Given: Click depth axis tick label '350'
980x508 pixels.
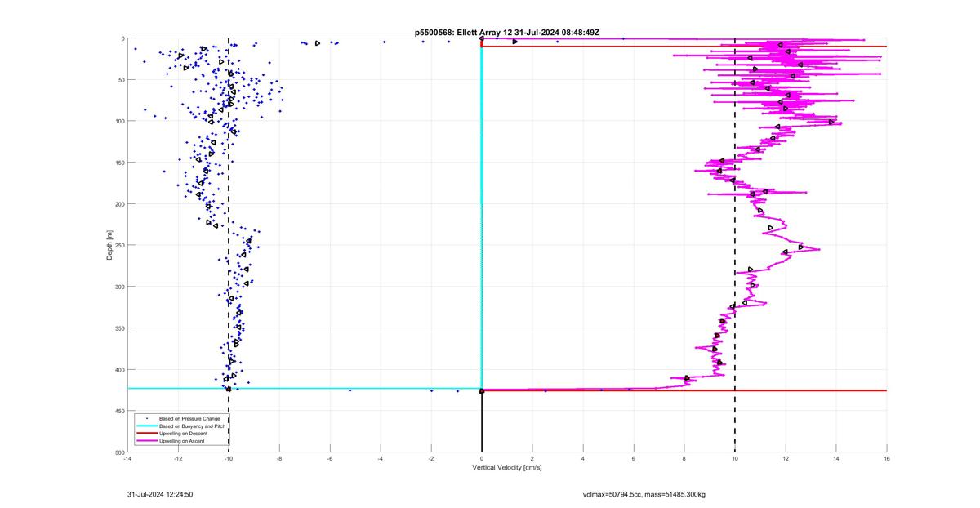Looking at the screenshot, I should [119, 328].
